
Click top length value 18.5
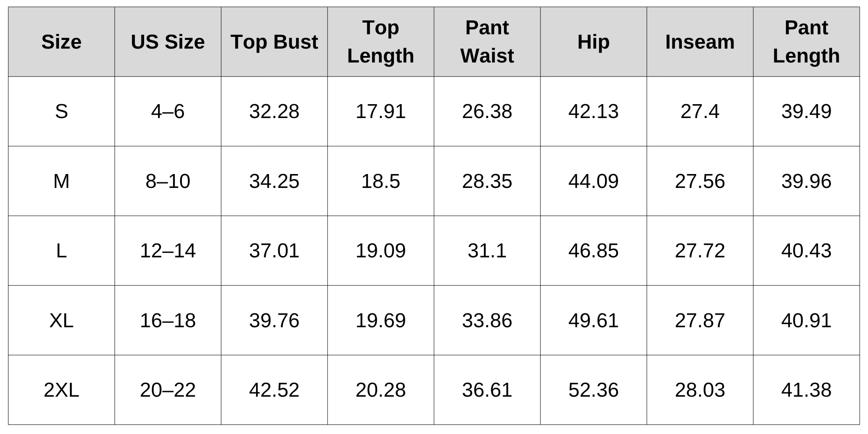click(x=381, y=181)
